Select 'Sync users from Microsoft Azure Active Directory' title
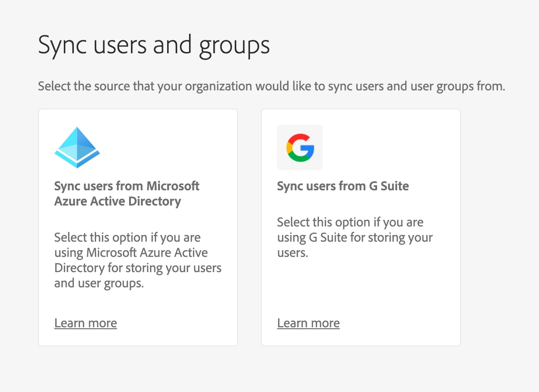The width and height of the screenshot is (539, 392). 127,194
